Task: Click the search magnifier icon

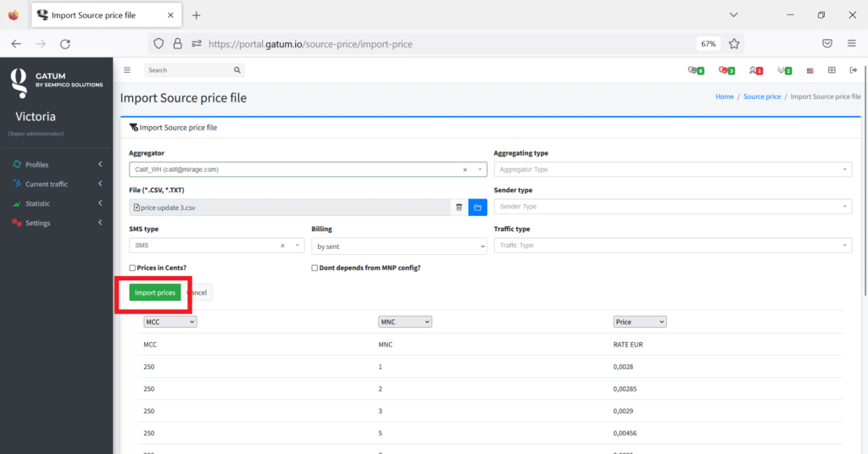Action: click(x=237, y=70)
